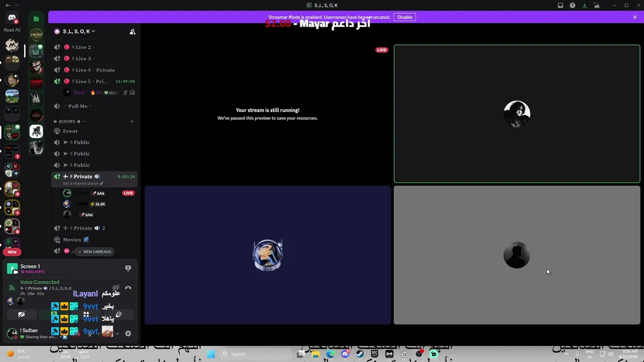644x362 pixels.
Task: Open the Windows Start menu
Action: (211, 354)
